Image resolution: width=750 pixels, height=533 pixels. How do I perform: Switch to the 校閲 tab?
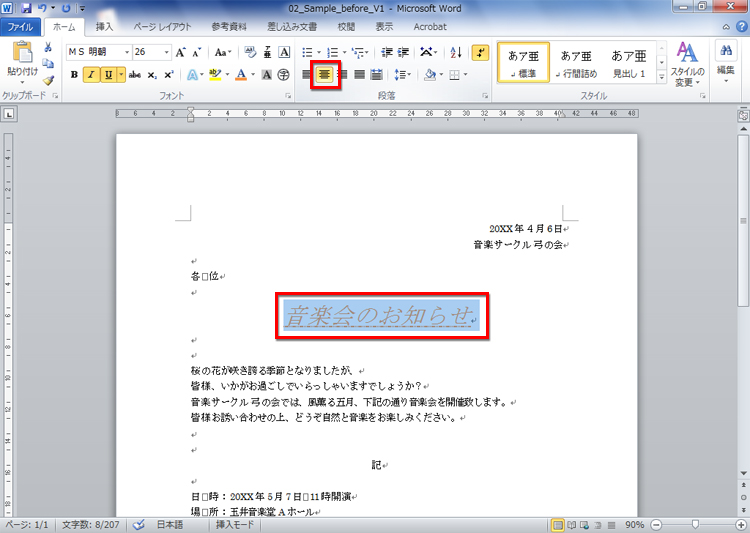pos(346,27)
